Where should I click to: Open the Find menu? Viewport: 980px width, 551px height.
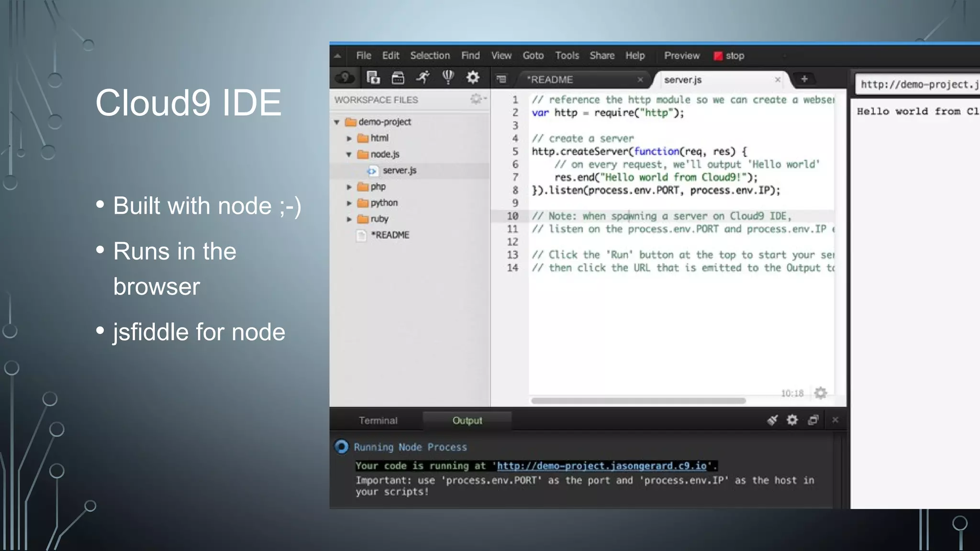470,55
